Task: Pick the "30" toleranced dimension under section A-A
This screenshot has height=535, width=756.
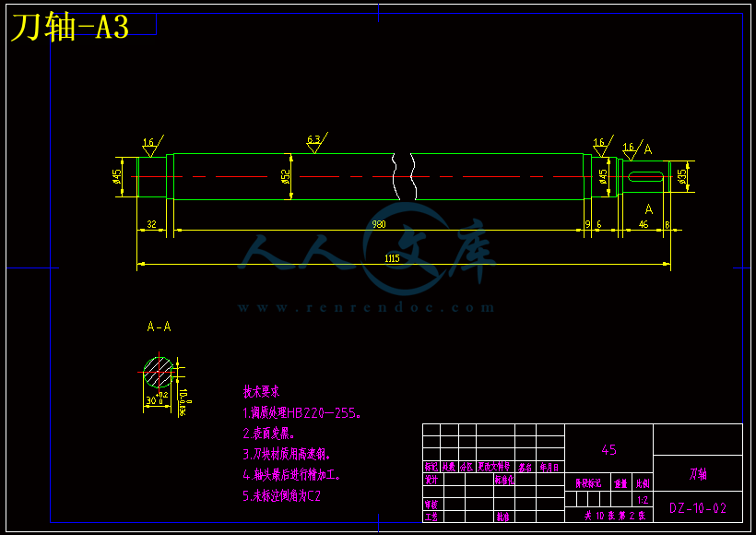Action: pos(157,398)
